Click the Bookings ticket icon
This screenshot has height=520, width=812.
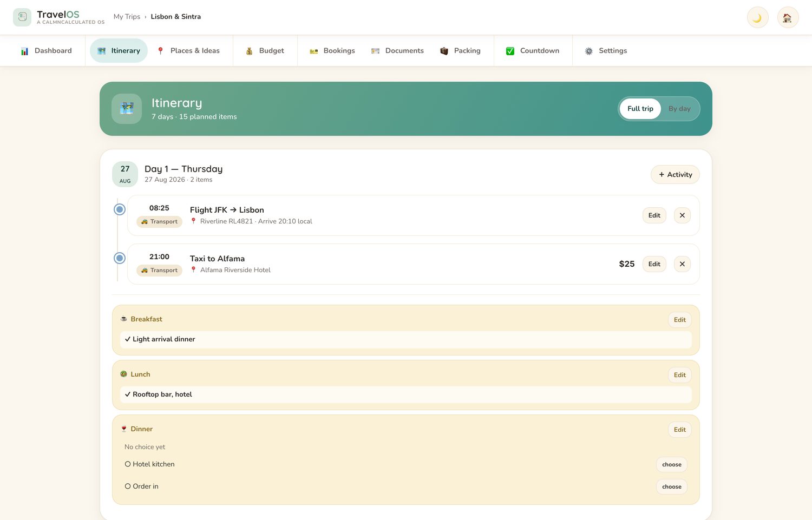(313, 51)
